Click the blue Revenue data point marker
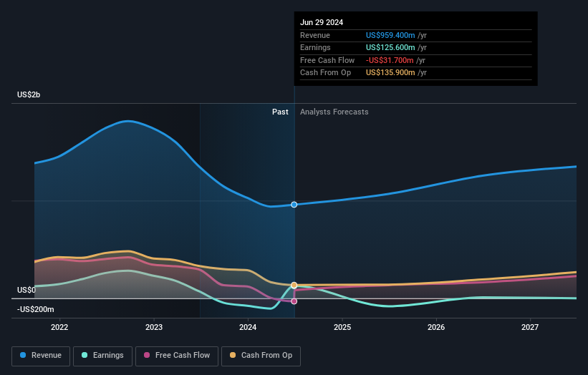 point(294,205)
